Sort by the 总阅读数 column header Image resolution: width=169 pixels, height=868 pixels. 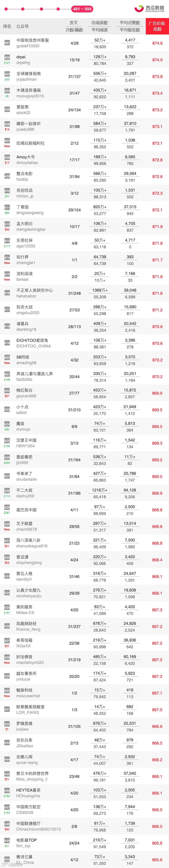100,23
